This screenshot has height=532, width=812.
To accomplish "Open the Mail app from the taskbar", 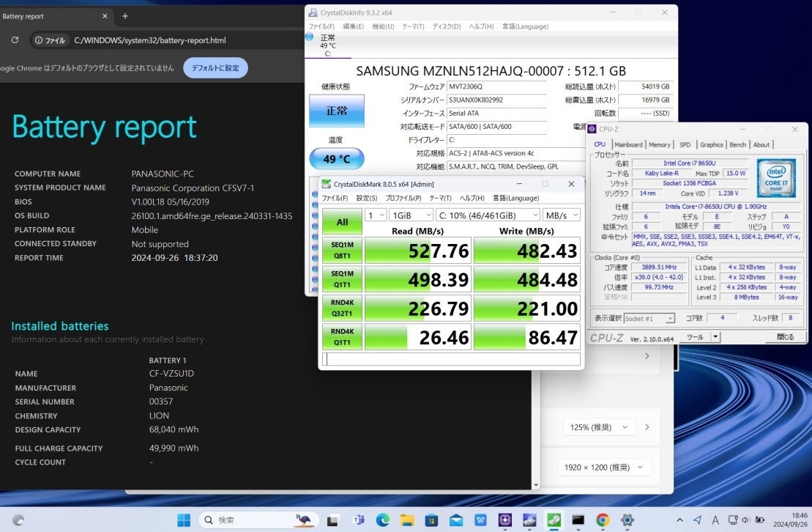I will click(x=456, y=520).
